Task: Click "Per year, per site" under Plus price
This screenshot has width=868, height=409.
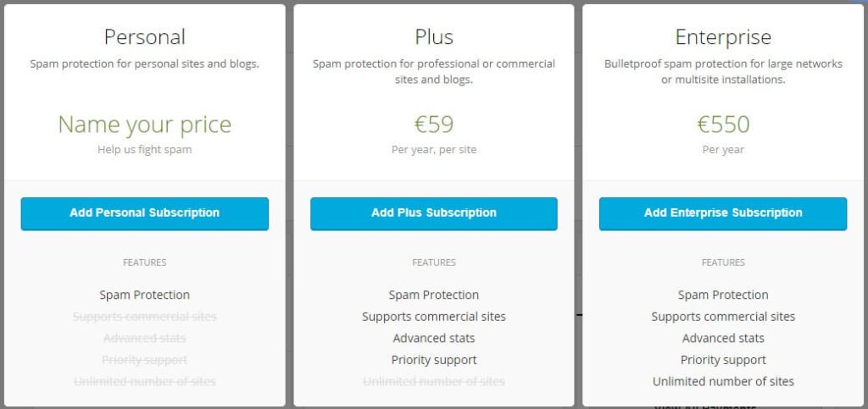Action: 433,150
